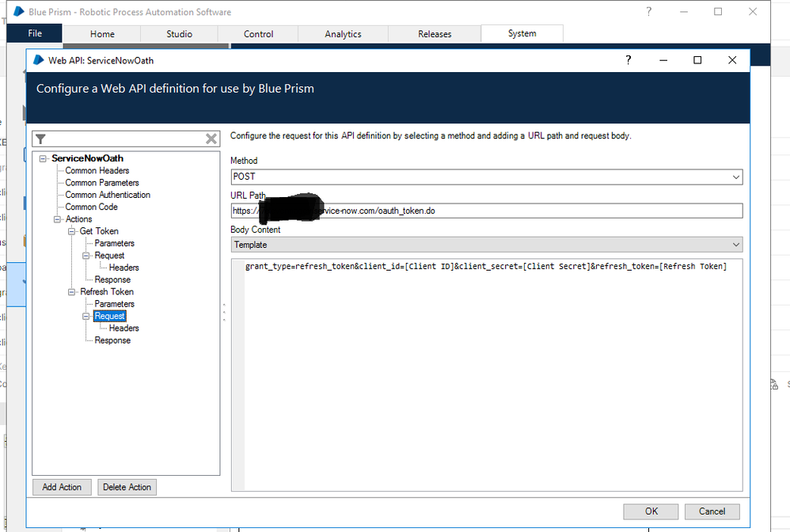Click in the tree filter search field
The image size is (790, 532).
point(125,139)
